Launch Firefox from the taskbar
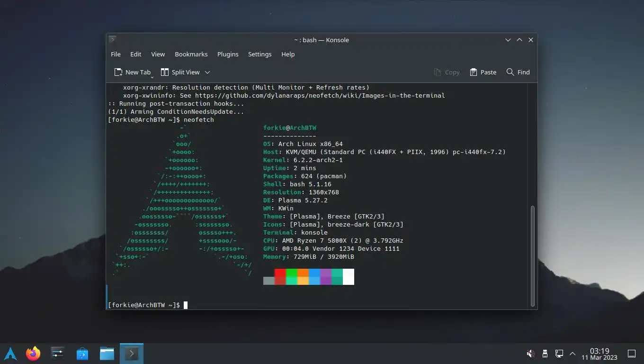644x364 pixels. coord(33,354)
